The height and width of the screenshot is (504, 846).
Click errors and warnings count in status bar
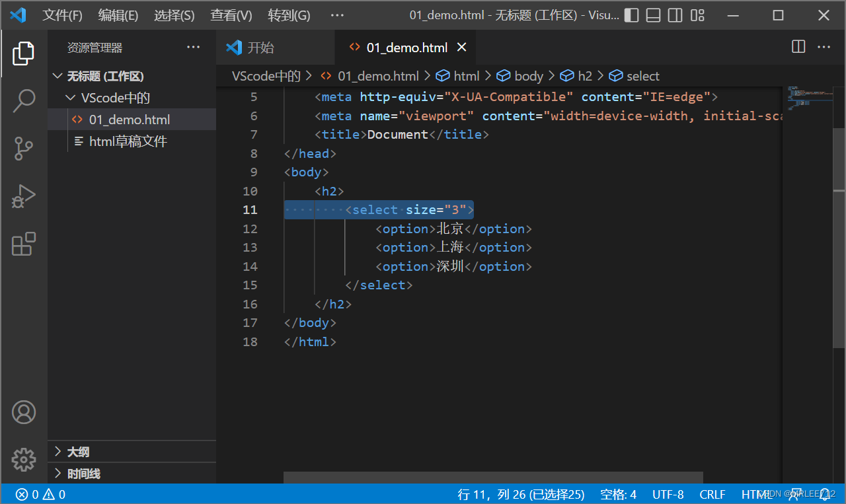click(40, 494)
